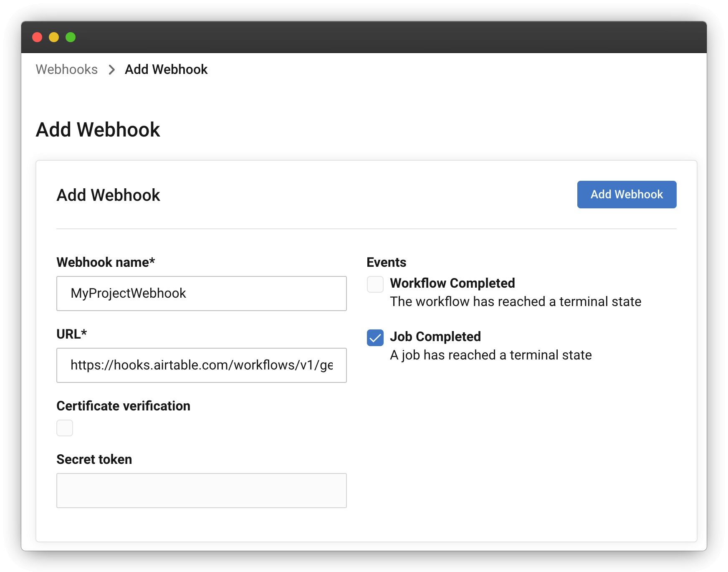Maximize the window with the green button
The height and width of the screenshot is (572, 728).
(x=71, y=37)
